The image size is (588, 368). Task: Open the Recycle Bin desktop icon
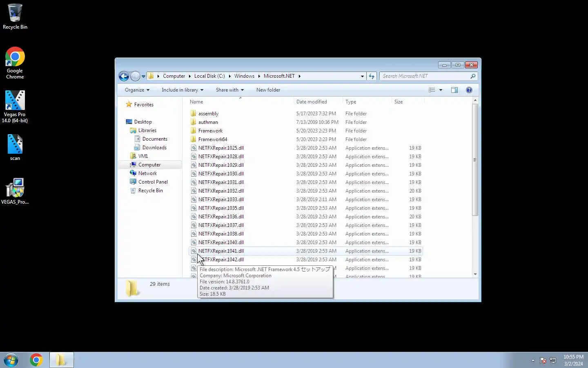point(15,16)
